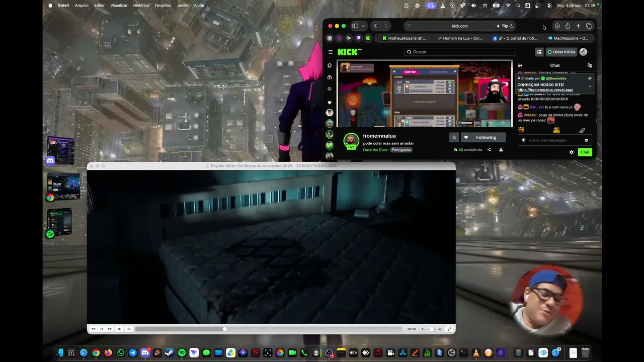Add new Safari tab
Screen dimensions: 644x362
point(578,26)
